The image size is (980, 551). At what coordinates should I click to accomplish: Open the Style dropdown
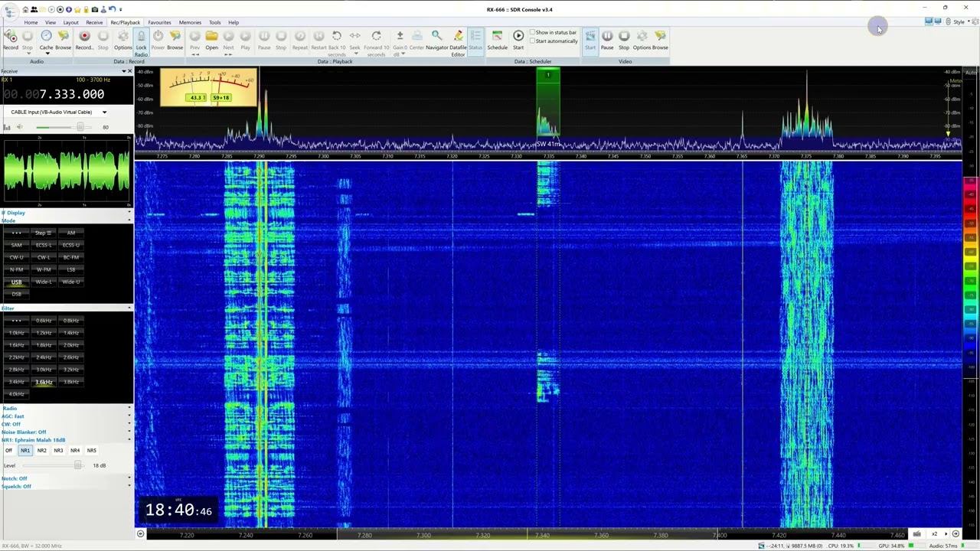click(x=960, y=22)
